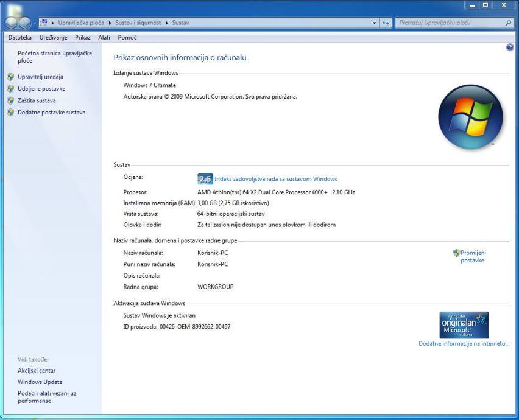The image size is (519, 420).
Task: Open Akcijski centar link
Action: click(37, 371)
